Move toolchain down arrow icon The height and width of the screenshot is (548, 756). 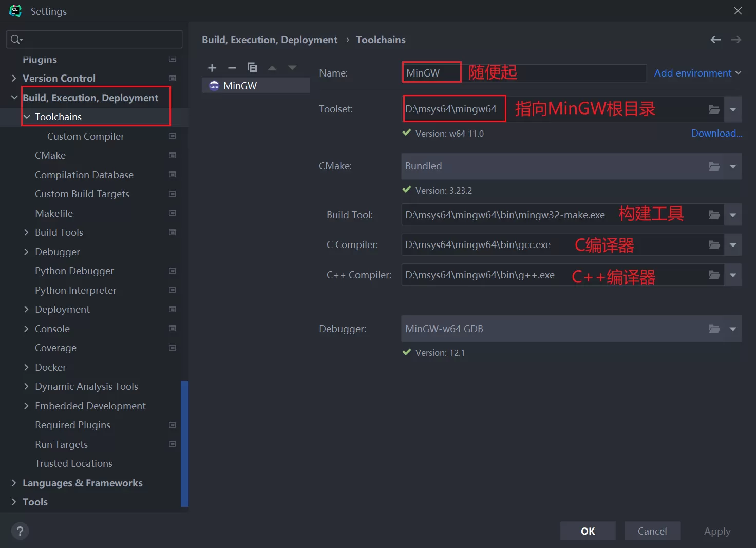pos(292,68)
